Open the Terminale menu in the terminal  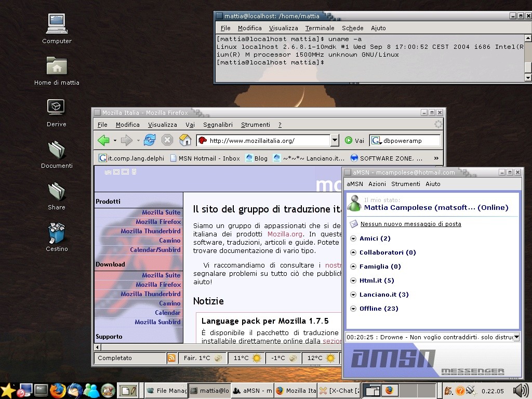tap(320, 28)
